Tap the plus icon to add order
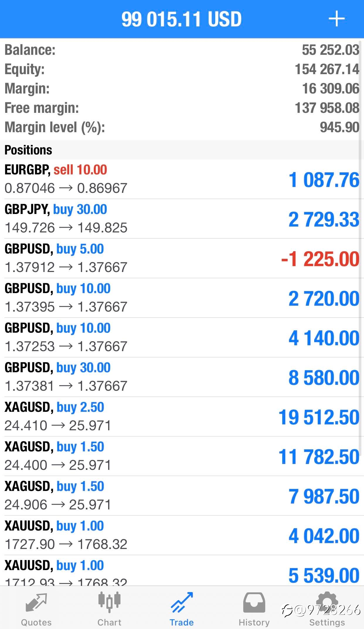This screenshot has height=629, width=364. [336, 19]
